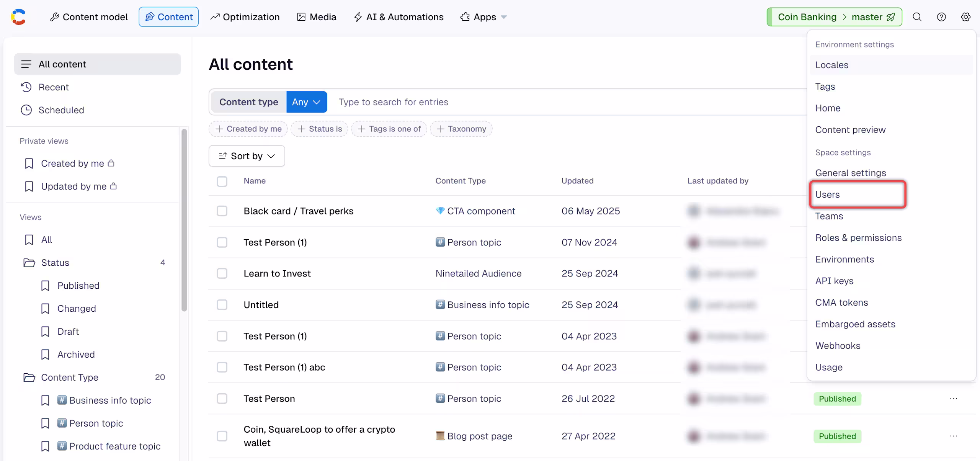Click the sidebar vertical scrollbar

point(184,220)
